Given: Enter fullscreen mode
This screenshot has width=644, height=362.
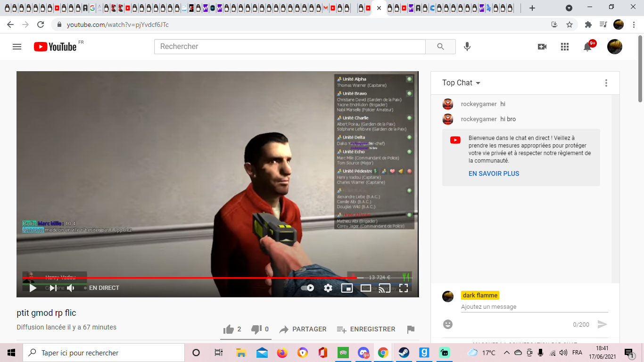Looking at the screenshot, I should tap(404, 288).
